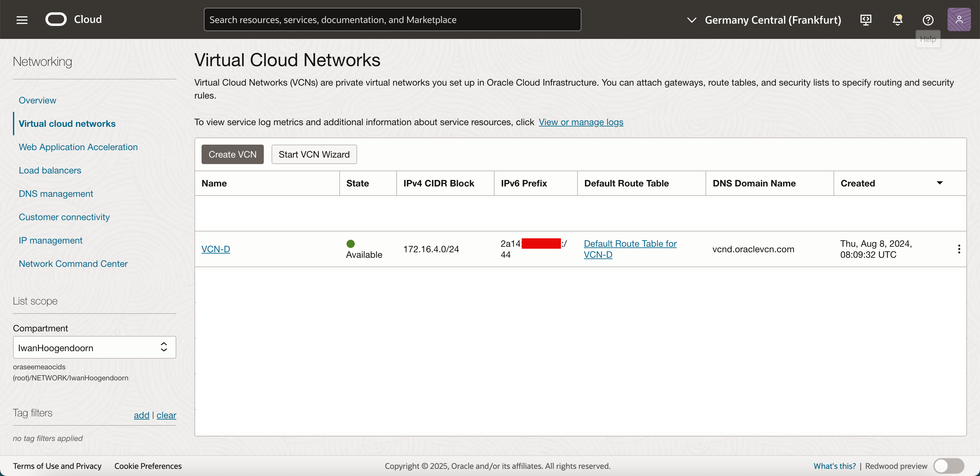Screen dimensions: 980x476
Task: Click the Create VCN button
Action: (x=232, y=154)
